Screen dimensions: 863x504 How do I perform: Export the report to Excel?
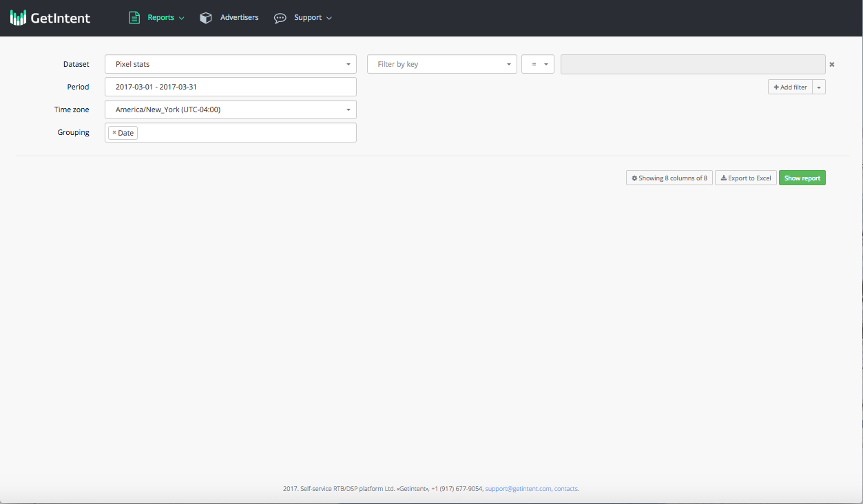[x=745, y=178]
